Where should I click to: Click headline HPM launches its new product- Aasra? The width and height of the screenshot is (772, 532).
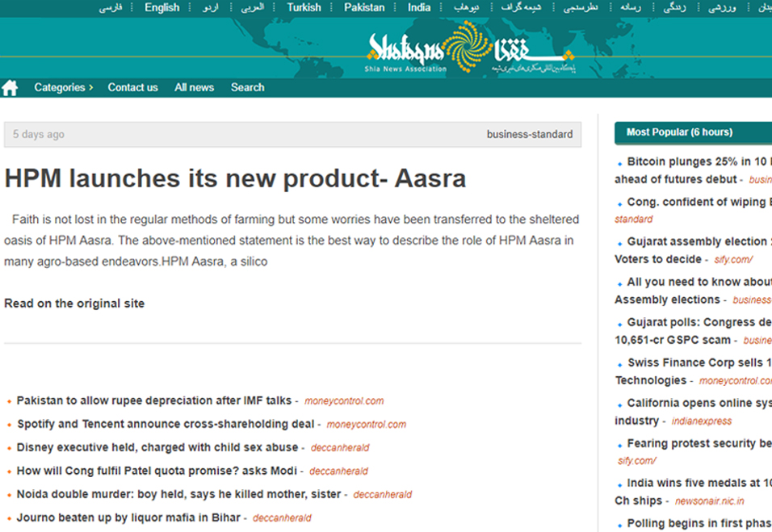(235, 178)
